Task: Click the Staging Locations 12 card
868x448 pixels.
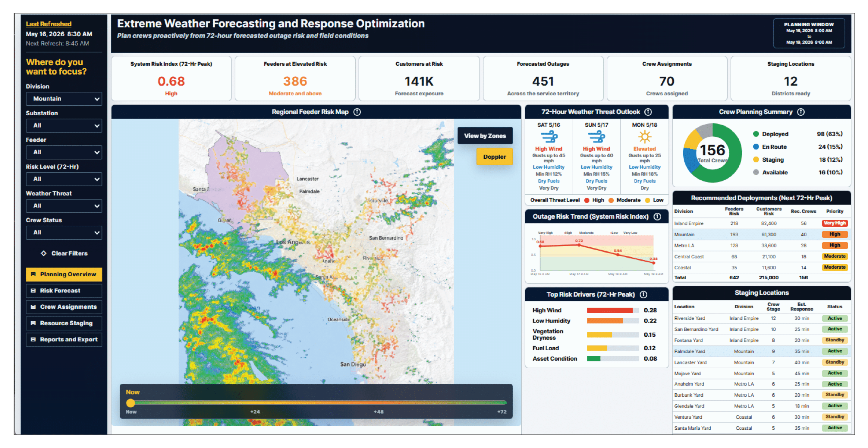Action: click(791, 79)
